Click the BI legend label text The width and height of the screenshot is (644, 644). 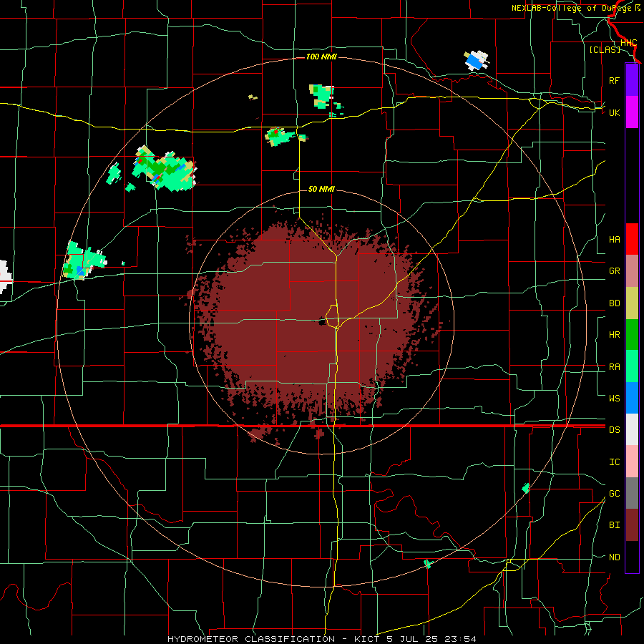pos(614,525)
